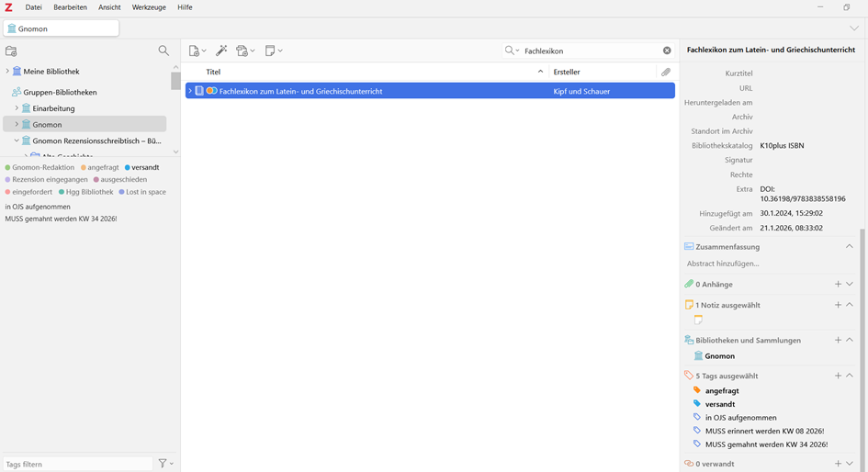
Task: Expand the Einarbeitung group library
Action: (x=17, y=108)
